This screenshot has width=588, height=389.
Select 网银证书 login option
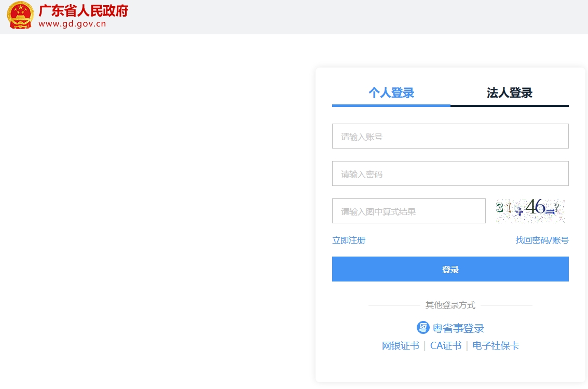pos(401,345)
